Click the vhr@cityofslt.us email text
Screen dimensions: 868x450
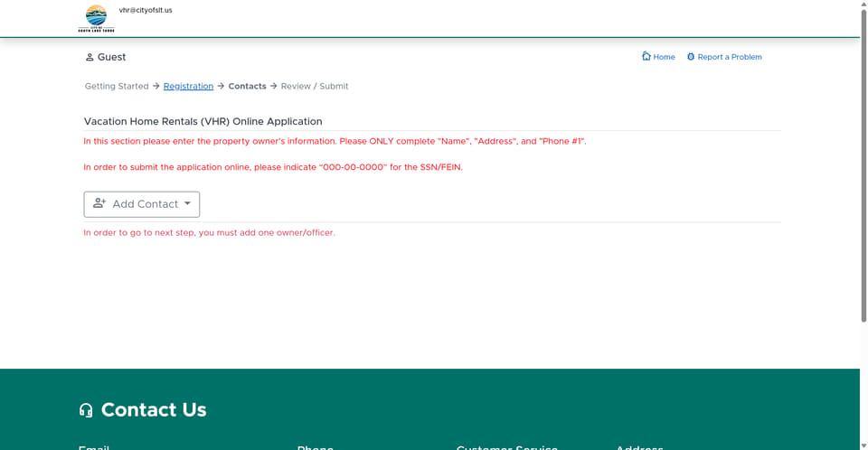pos(146,10)
